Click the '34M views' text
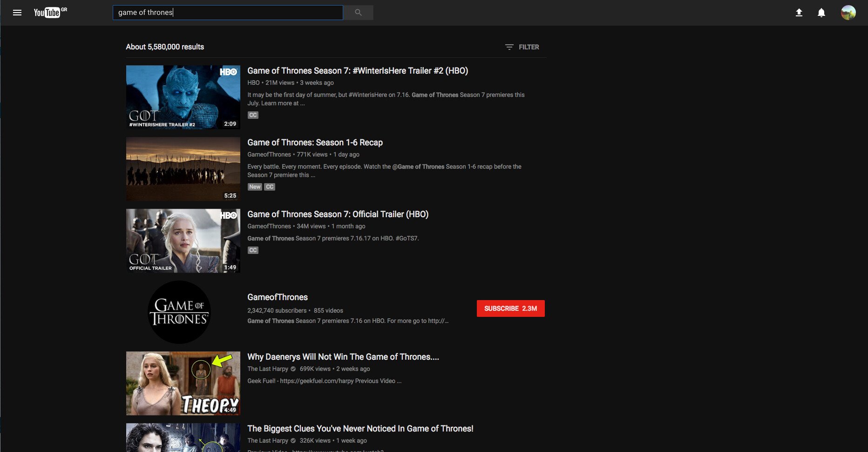The image size is (868, 452). pyautogui.click(x=311, y=226)
